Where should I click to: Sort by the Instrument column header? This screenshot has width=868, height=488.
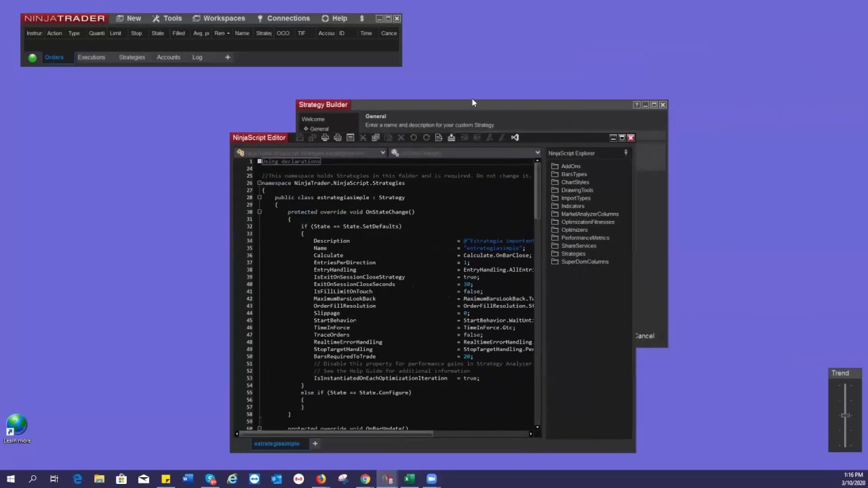pos(34,33)
